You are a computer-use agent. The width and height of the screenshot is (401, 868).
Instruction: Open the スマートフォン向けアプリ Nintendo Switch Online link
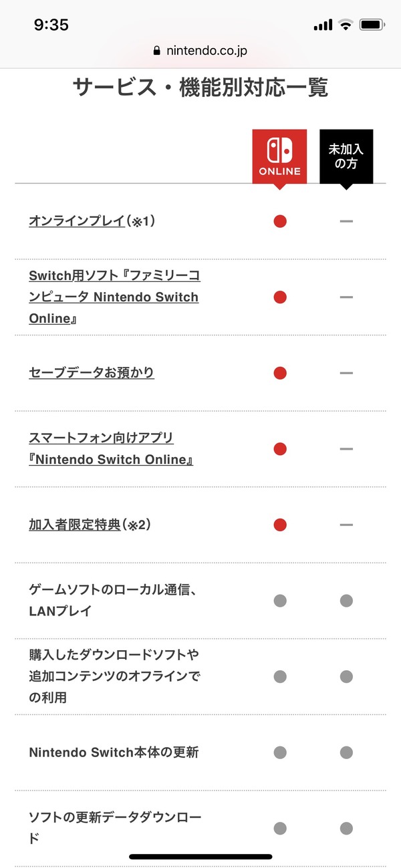click(x=111, y=448)
